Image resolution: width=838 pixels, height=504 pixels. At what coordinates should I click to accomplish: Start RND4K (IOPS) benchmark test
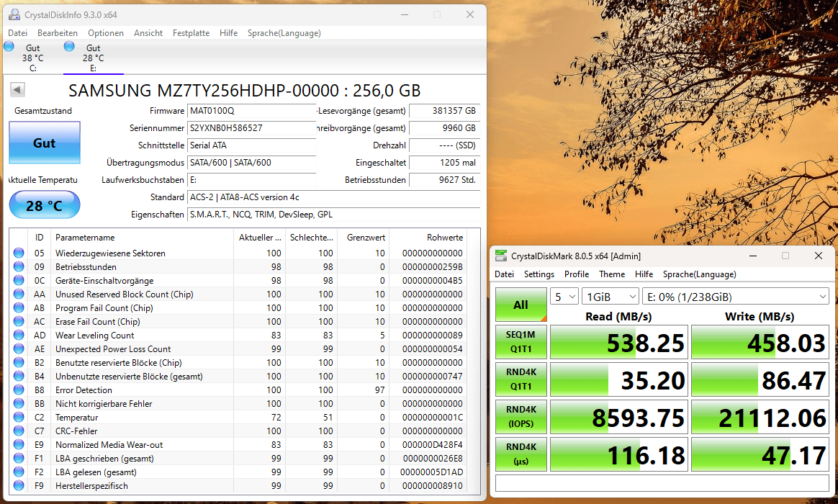pyautogui.click(x=521, y=416)
